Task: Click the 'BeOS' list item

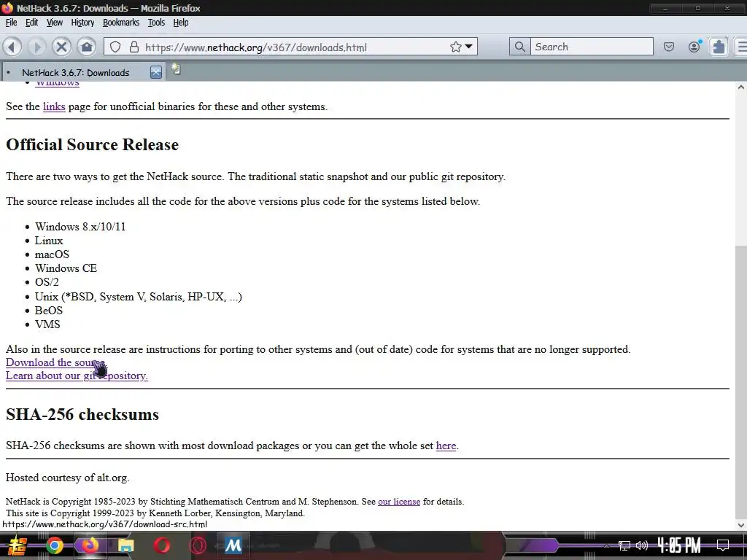Action: (49, 311)
